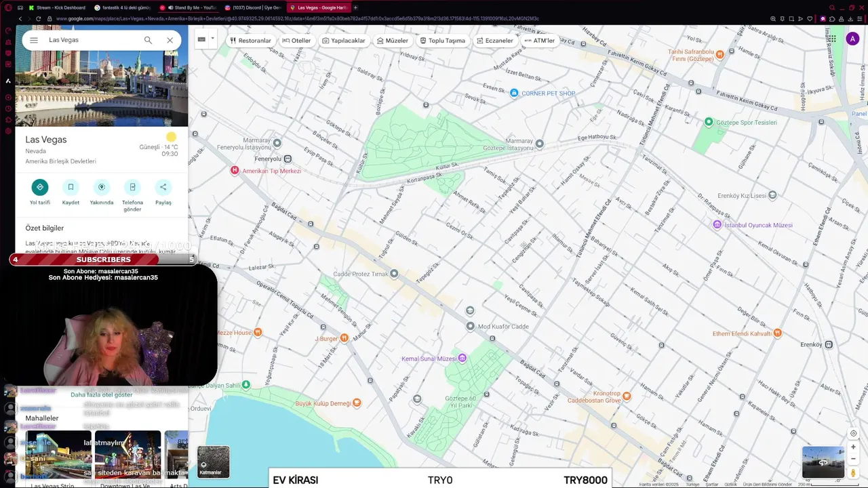This screenshot has height=488, width=868.
Task: Filter map by Oteller chip
Action: click(x=296, y=41)
